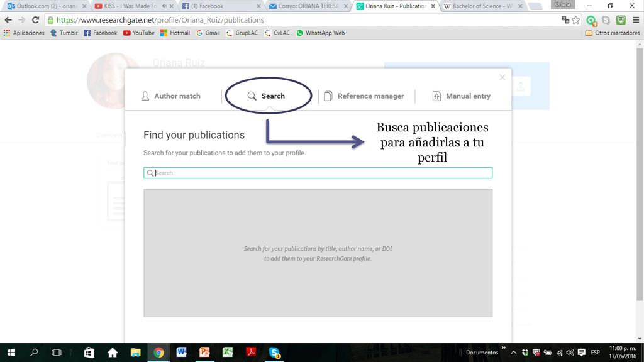Open Excel from the taskbar
Viewport: 644px width, 362px height.
[x=228, y=353]
